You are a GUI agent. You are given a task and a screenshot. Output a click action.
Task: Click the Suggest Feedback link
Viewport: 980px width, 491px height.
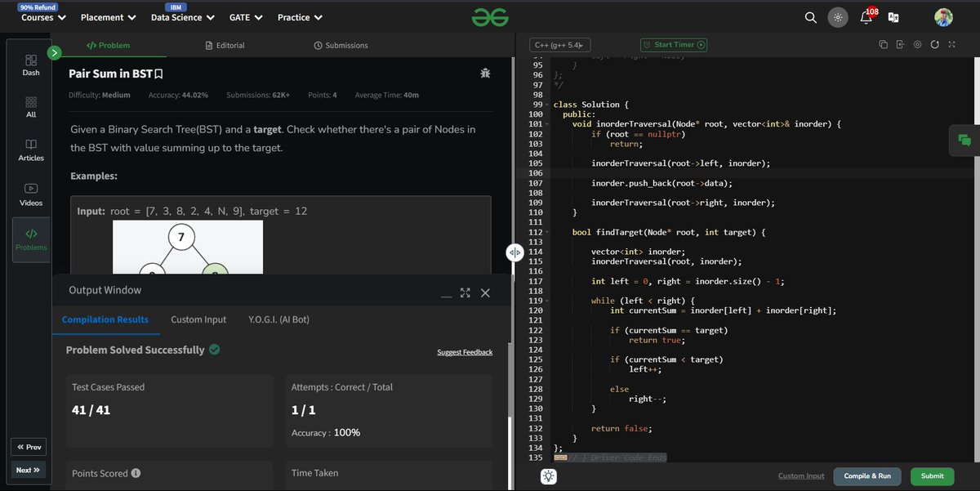tap(465, 352)
